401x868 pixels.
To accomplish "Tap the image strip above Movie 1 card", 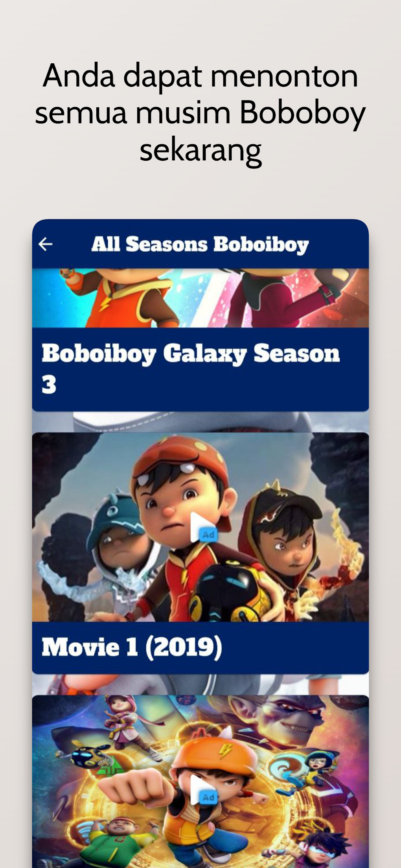I will click(200, 422).
